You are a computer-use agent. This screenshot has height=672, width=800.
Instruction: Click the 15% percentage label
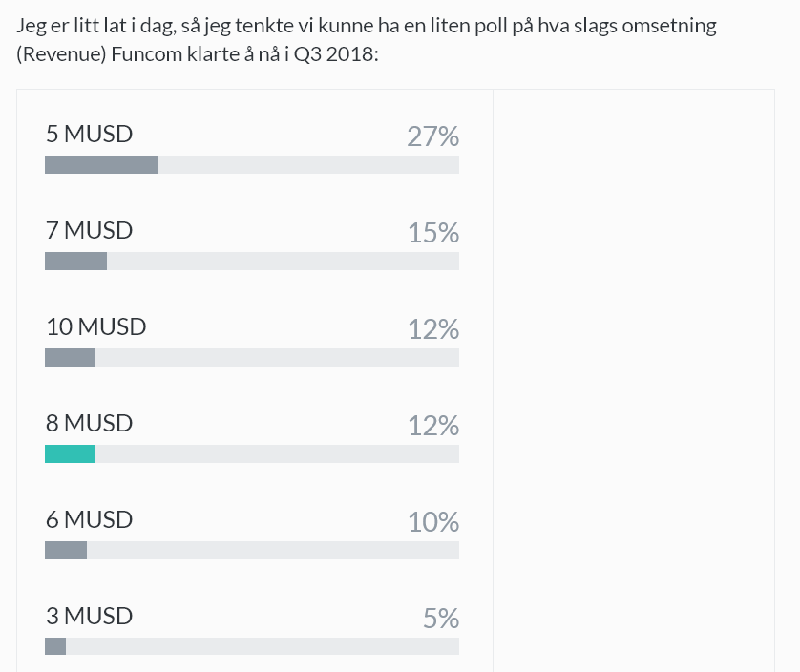coord(433,233)
